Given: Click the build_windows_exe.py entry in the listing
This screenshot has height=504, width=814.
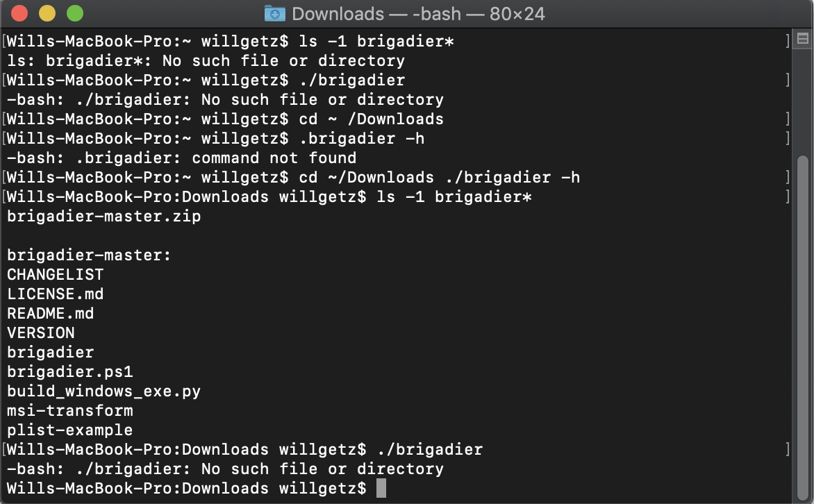Looking at the screenshot, I should click(x=104, y=391).
